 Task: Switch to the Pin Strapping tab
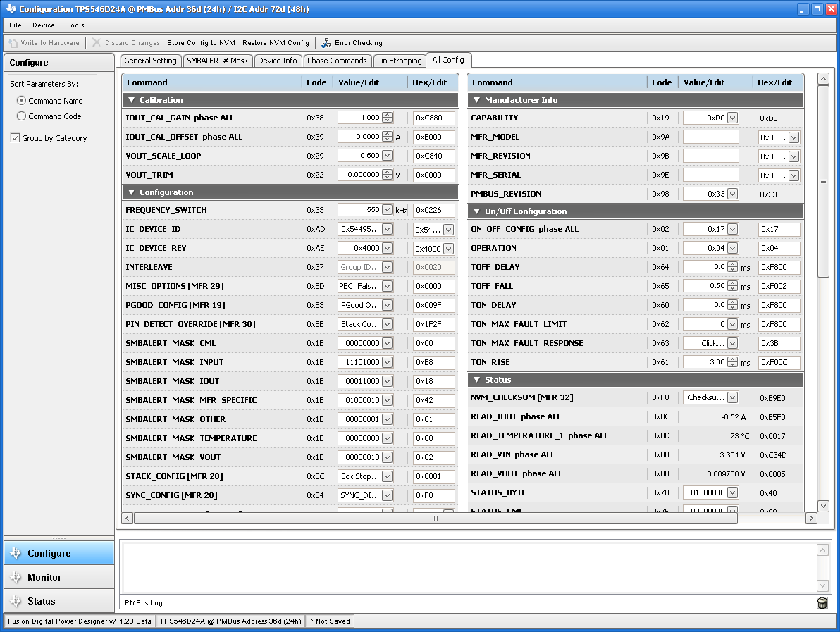pyautogui.click(x=399, y=61)
